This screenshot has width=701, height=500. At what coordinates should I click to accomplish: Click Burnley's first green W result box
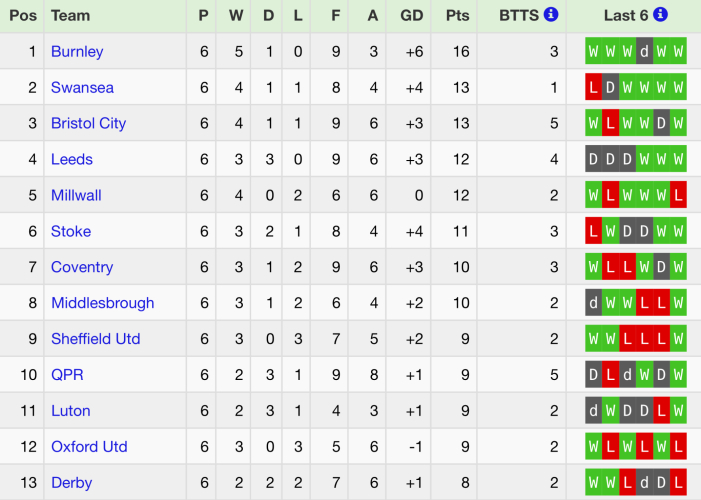pyautogui.click(x=594, y=51)
